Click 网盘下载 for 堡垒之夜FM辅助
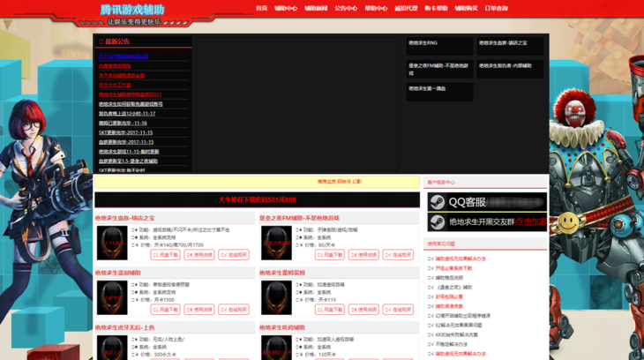Screen dimensions: 644x360 pyautogui.click(x=330, y=255)
